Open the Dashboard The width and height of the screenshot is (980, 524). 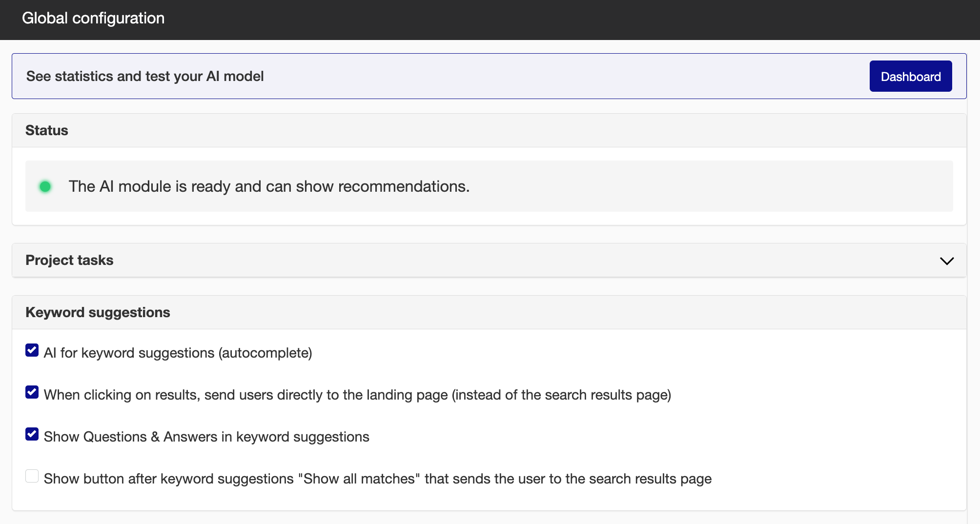pyautogui.click(x=910, y=76)
